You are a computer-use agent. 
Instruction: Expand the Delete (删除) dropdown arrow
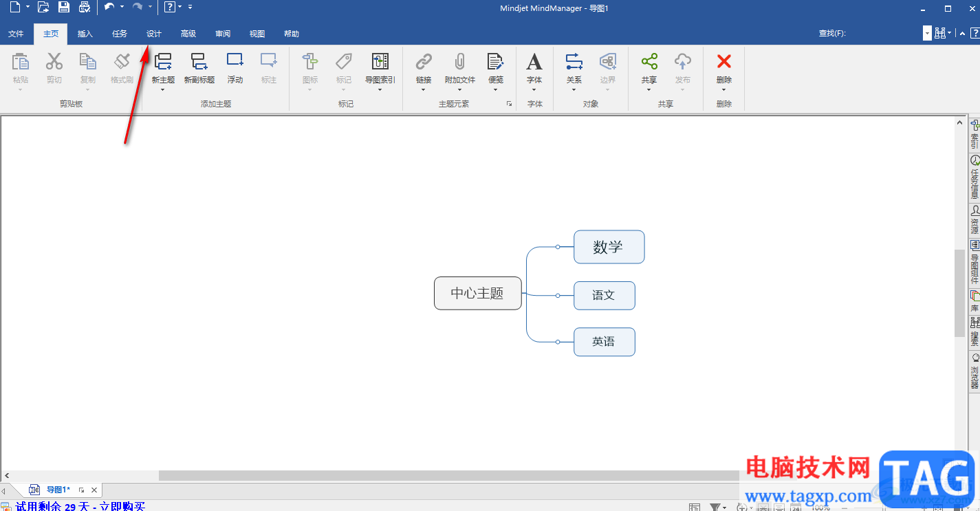(724, 89)
